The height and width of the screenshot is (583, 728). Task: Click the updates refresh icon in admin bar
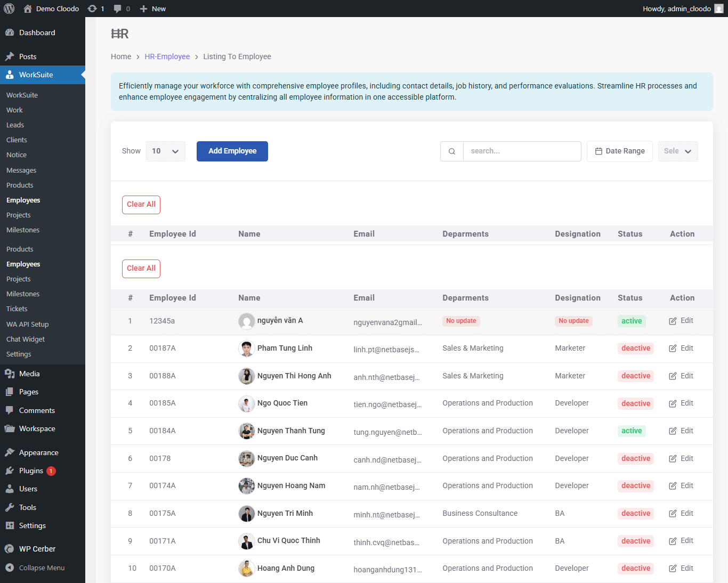[x=92, y=9]
